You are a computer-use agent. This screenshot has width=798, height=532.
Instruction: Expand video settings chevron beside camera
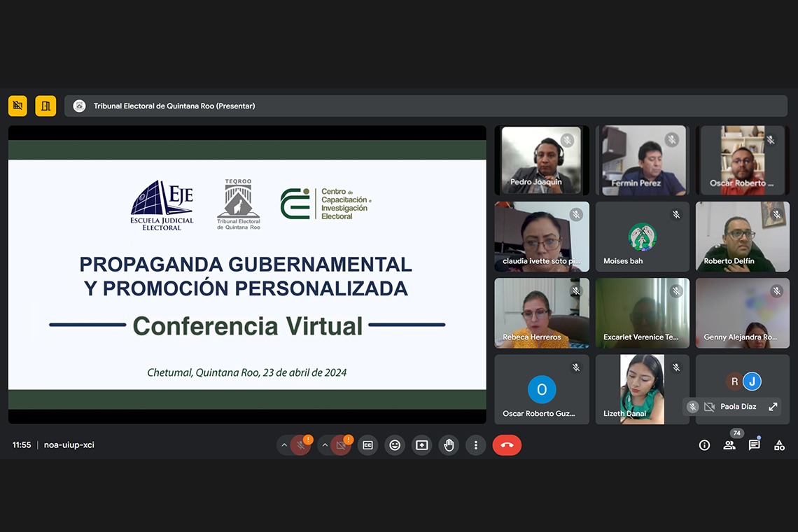(x=325, y=445)
